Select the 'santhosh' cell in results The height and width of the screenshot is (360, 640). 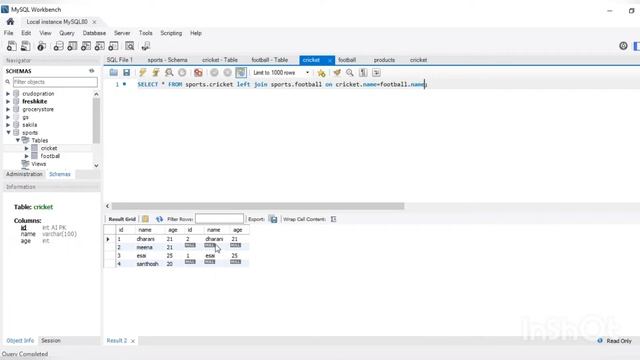coord(147,264)
